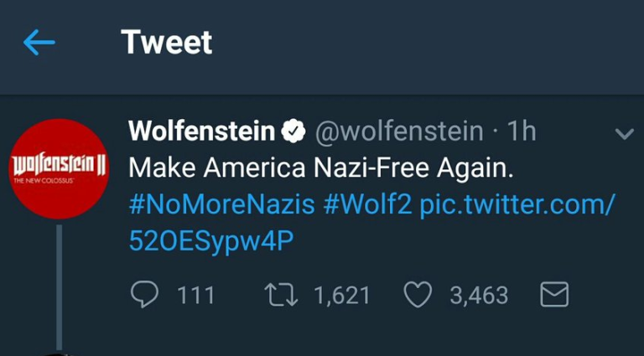Click the Tweet header title
Screen dimensions: 644x356
coord(166,42)
